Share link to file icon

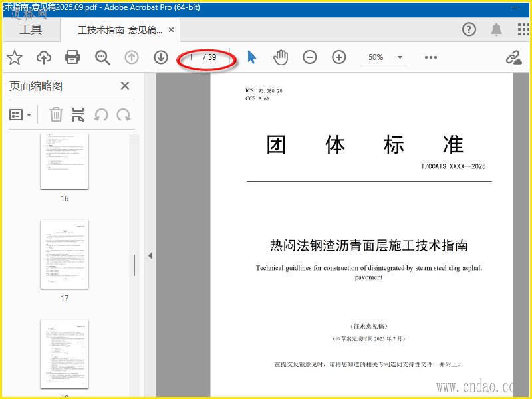513,57
